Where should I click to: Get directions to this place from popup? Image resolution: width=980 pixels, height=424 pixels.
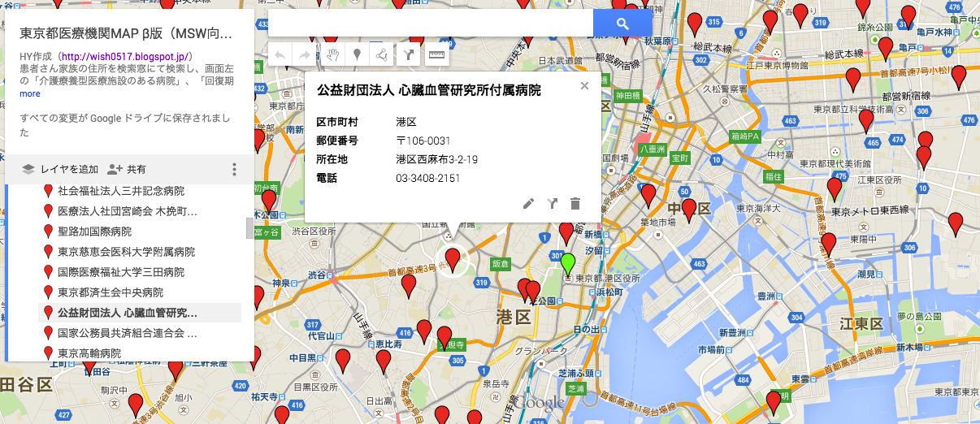(x=553, y=203)
